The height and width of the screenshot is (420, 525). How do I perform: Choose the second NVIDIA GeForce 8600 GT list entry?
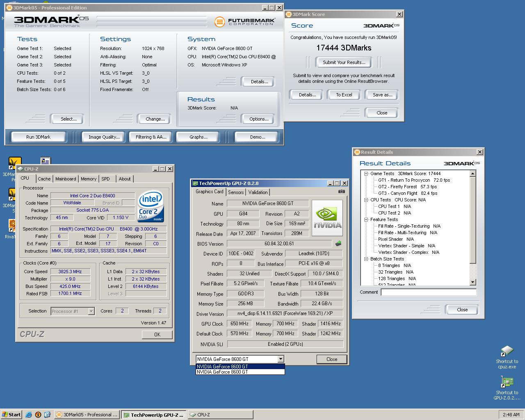point(240,372)
